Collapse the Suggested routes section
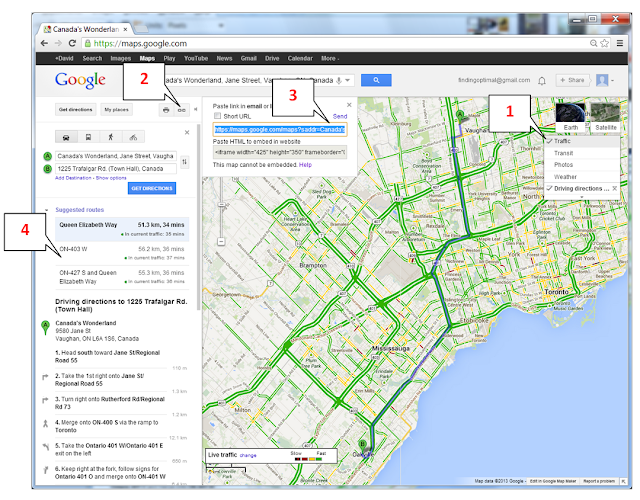 point(46,210)
